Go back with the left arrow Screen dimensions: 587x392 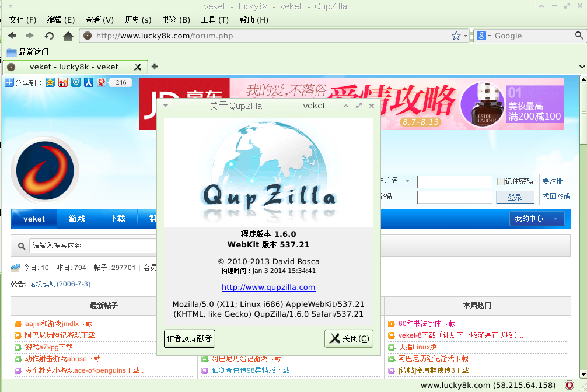[x=12, y=36]
